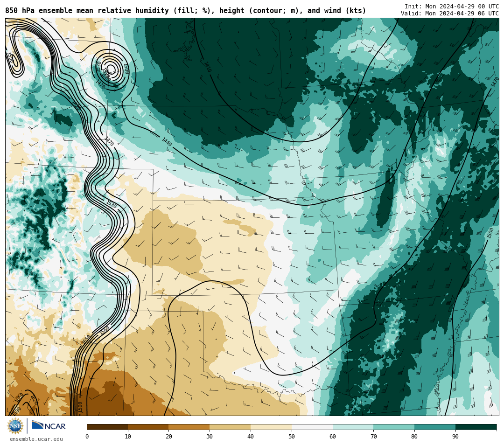Click the colorbar tick label 0
Screen dimensions: 504x445
87,436
